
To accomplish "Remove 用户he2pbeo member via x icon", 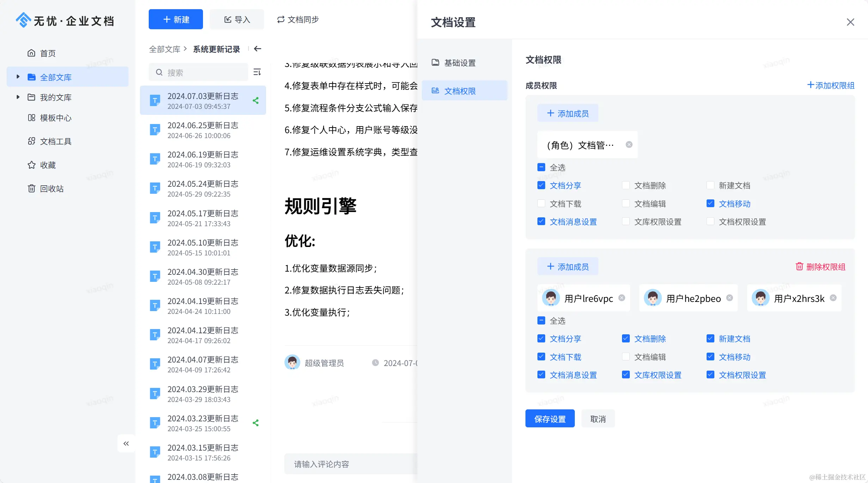I will coord(730,298).
